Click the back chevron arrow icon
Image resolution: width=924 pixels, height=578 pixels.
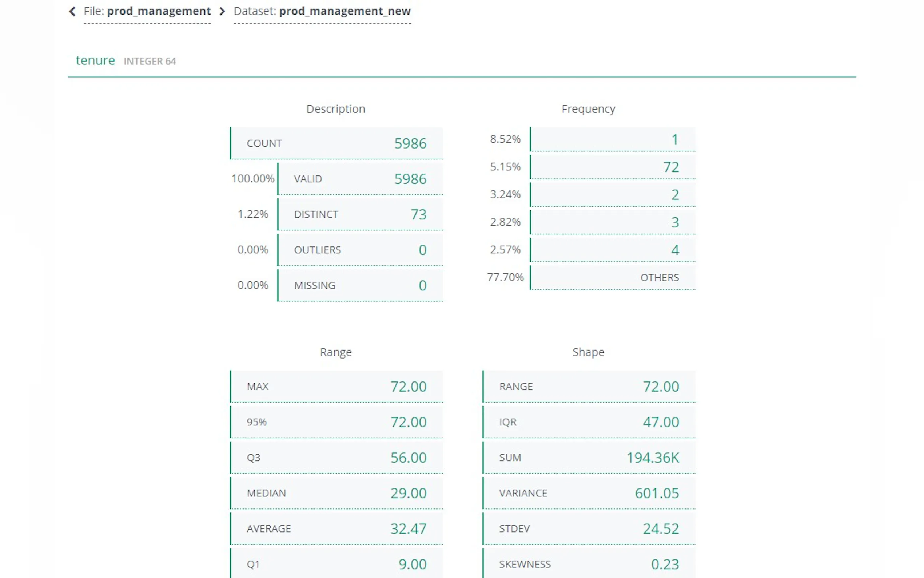pyautogui.click(x=72, y=12)
